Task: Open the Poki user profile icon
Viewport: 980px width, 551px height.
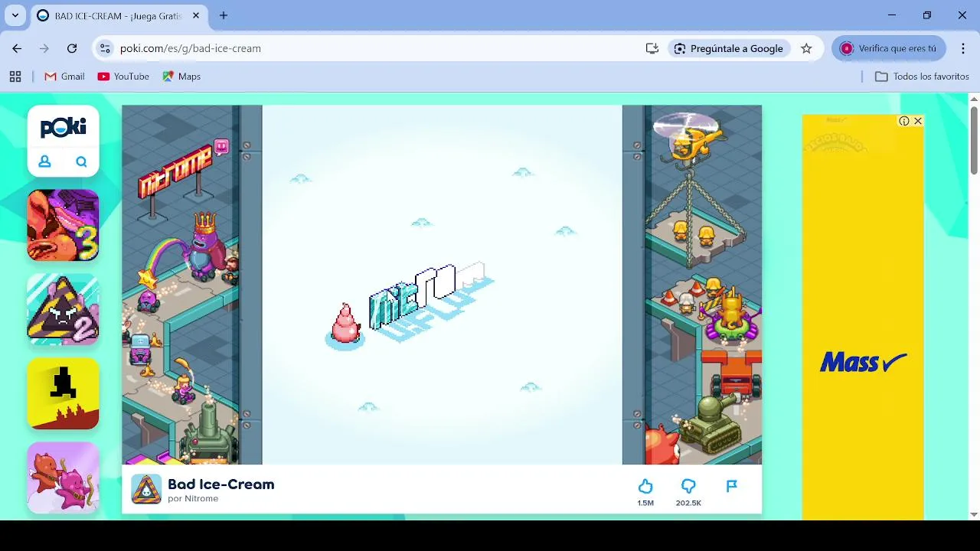Action: (x=44, y=161)
